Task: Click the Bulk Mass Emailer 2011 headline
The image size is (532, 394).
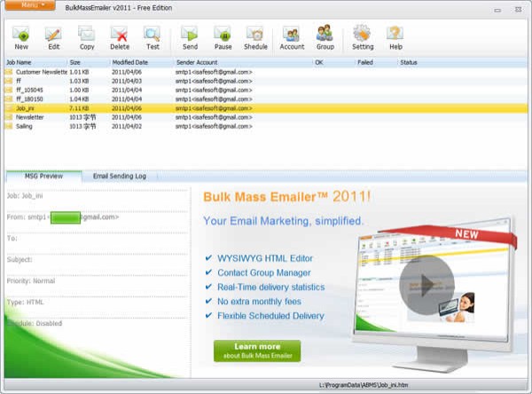Action: [x=286, y=197]
